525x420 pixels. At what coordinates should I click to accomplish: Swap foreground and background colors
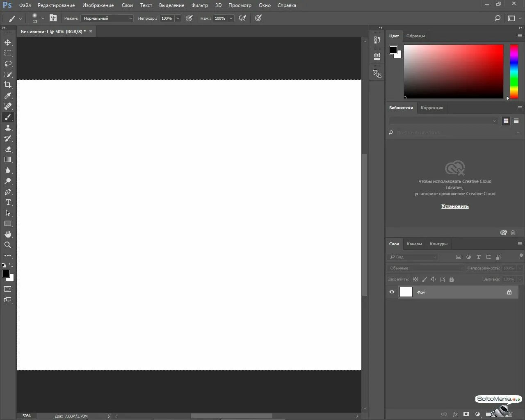pos(11,265)
